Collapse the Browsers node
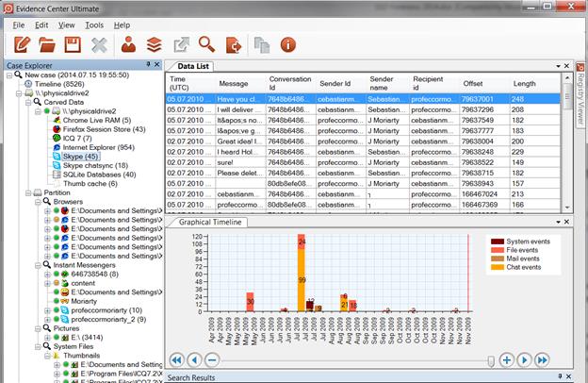This screenshot has width=588, height=383. (x=38, y=202)
